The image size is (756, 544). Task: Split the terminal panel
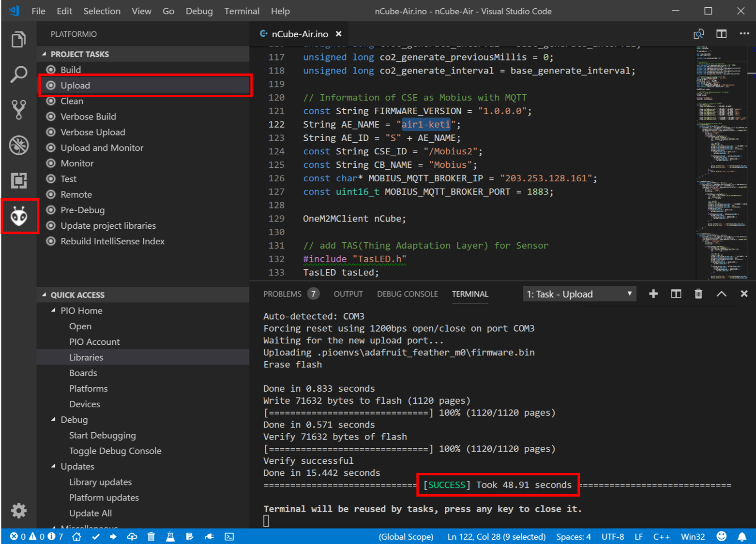pyautogui.click(x=676, y=294)
